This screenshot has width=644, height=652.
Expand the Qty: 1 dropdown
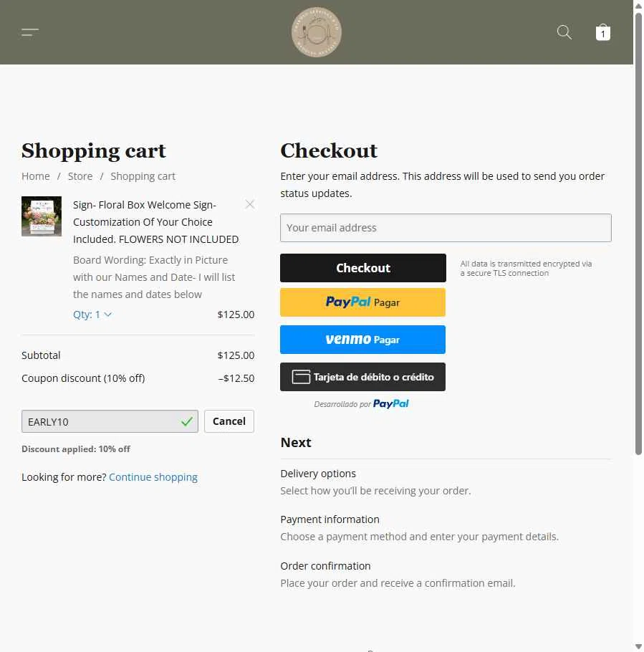click(92, 315)
